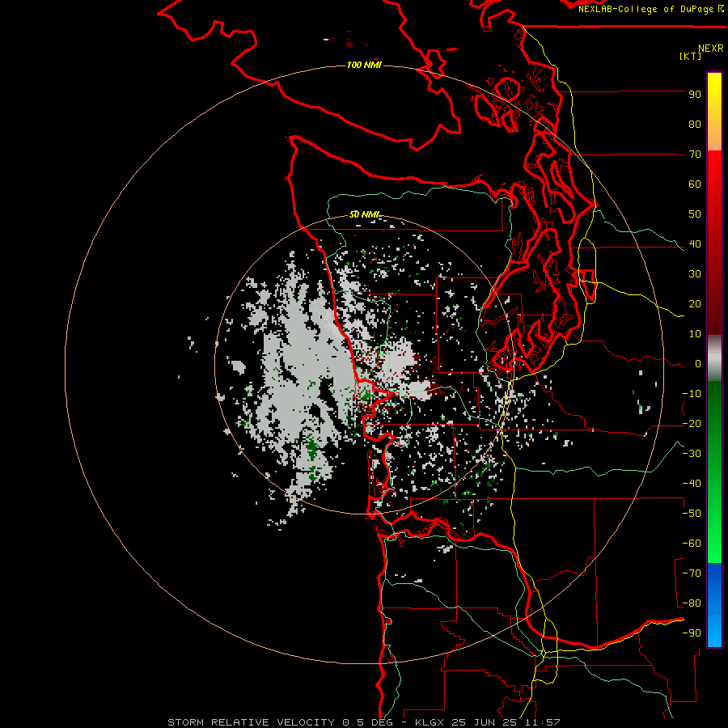Click the 30 value on the velocity scale

pyautogui.click(x=695, y=274)
